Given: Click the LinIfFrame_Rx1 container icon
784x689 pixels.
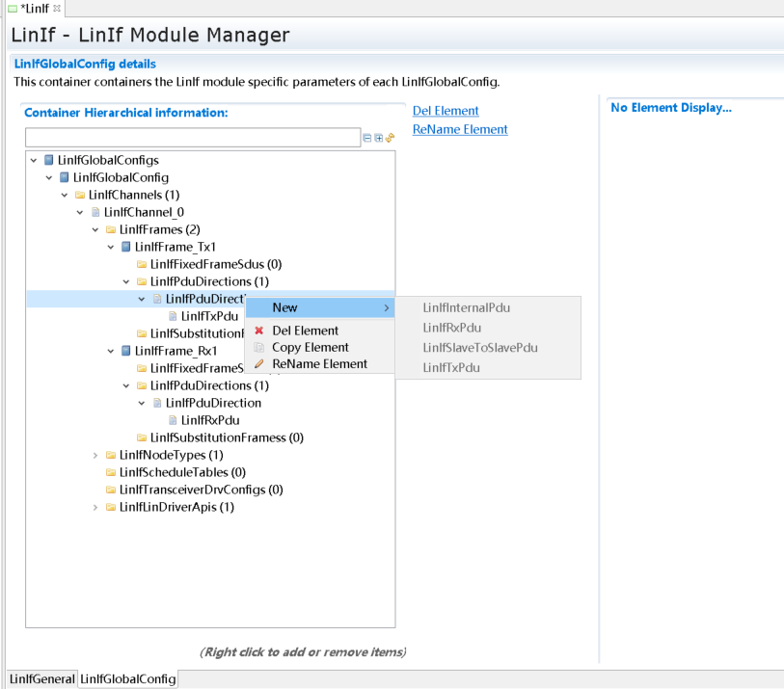Looking at the screenshot, I should coord(126,351).
